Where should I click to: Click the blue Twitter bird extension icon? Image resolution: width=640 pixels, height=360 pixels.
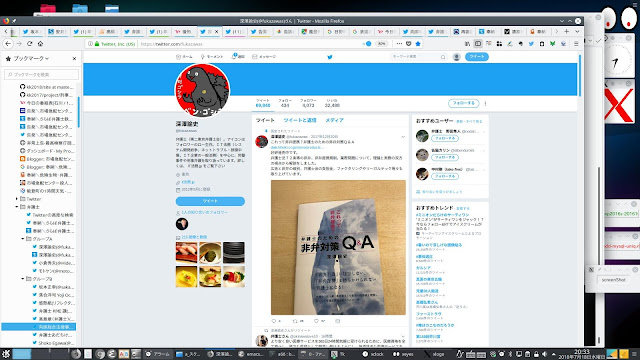coord(531,44)
